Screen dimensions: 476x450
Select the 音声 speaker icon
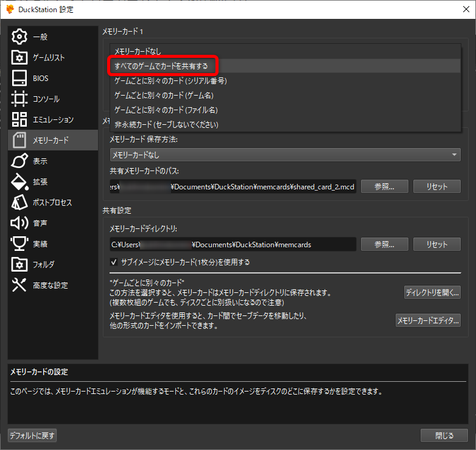coord(19,223)
